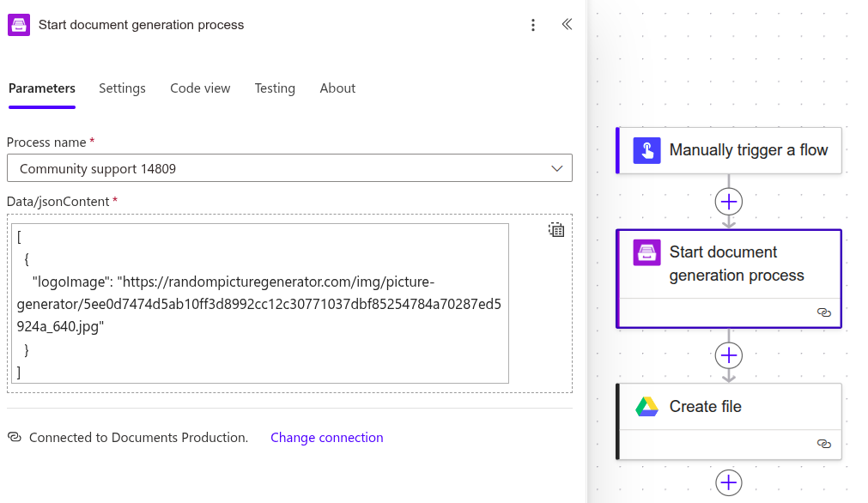Click the Change connection link

pyautogui.click(x=326, y=438)
